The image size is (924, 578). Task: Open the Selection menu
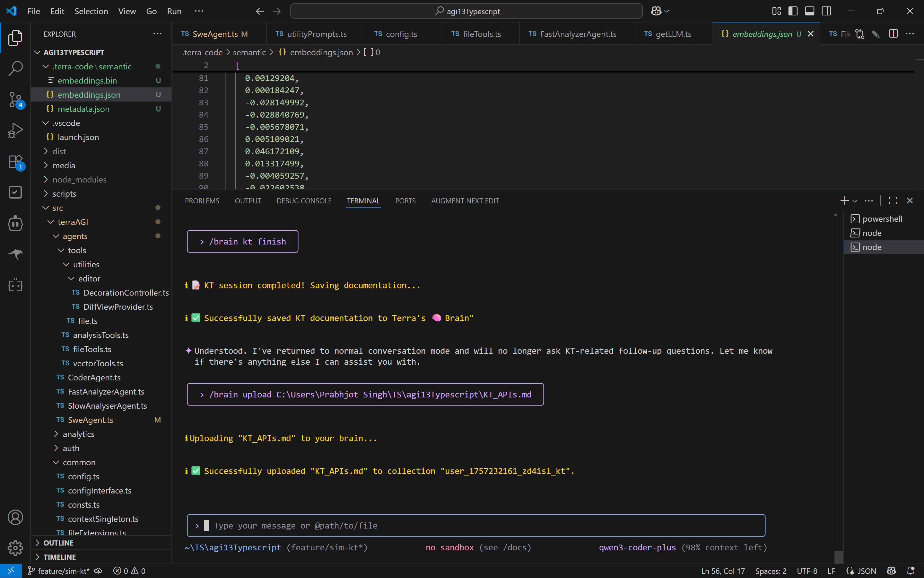(x=91, y=11)
